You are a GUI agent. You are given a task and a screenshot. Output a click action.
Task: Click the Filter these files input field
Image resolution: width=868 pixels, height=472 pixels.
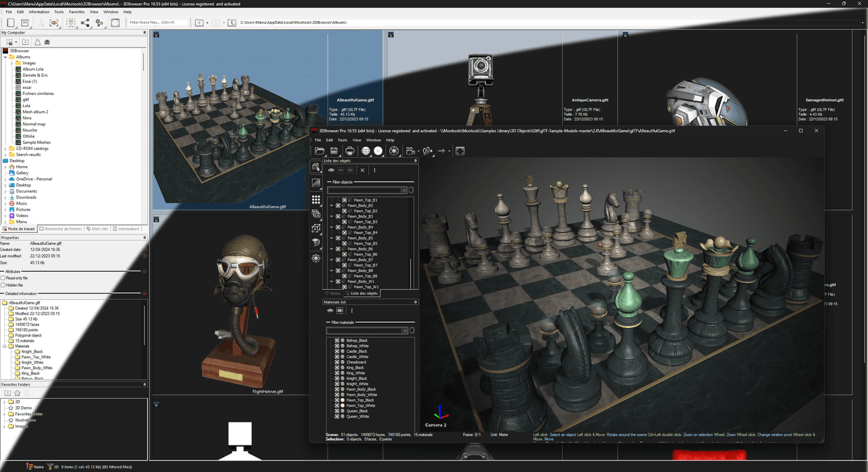click(x=159, y=22)
